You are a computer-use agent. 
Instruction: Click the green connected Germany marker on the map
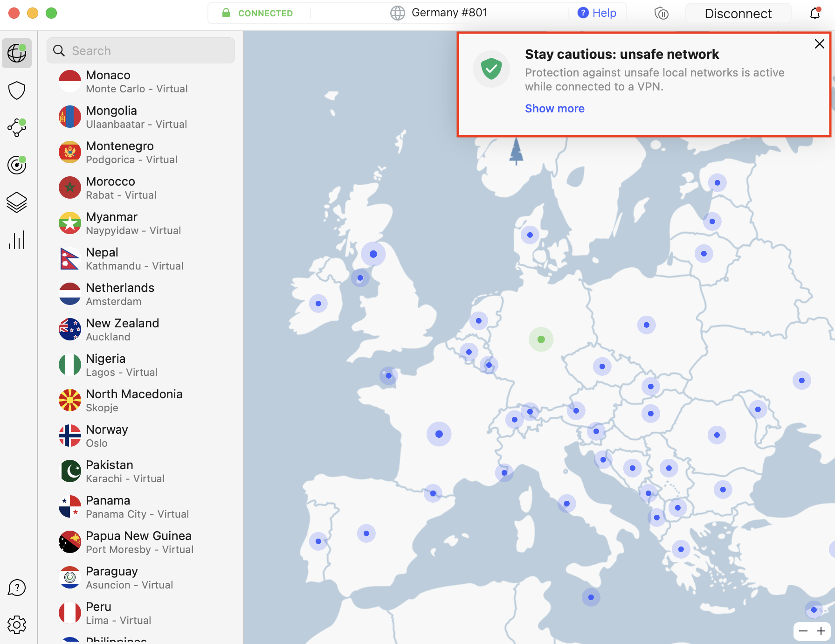[541, 339]
